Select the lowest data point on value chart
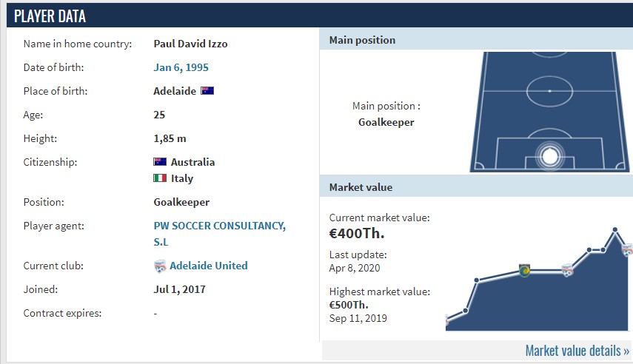The height and width of the screenshot is (364, 633). (x=447, y=321)
